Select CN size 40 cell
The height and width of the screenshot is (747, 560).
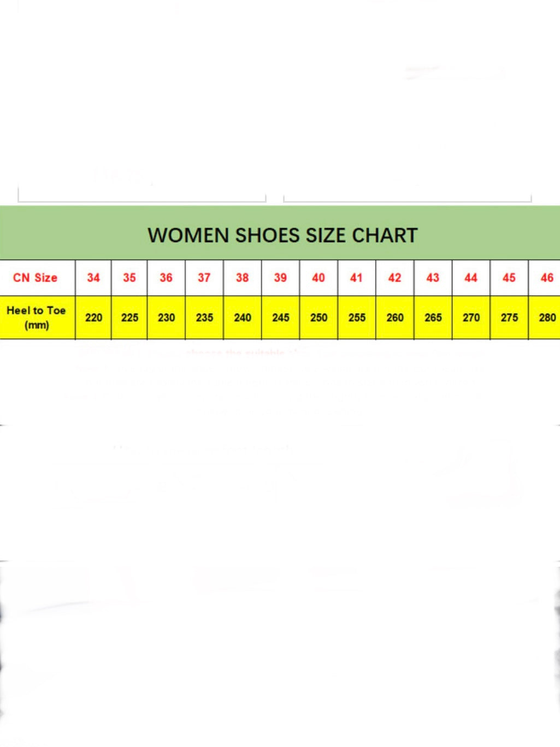319,278
